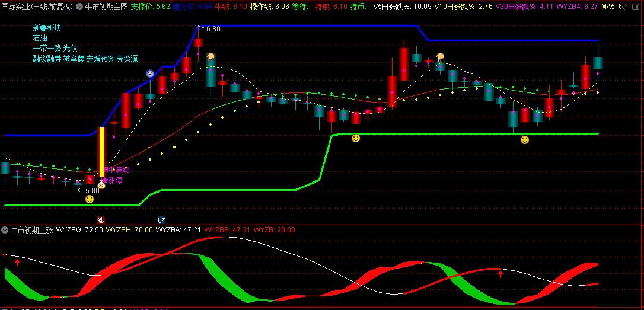Image resolution: width=644 pixels, height=310 pixels.
Task: Click the blue sad face icon
Action: coord(150,74)
